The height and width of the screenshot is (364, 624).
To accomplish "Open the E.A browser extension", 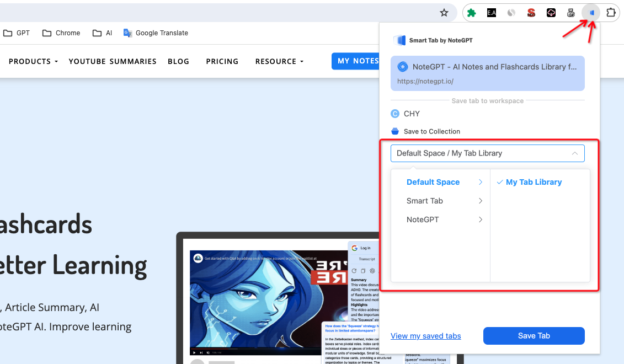I will pyautogui.click(x=491, y=13).
